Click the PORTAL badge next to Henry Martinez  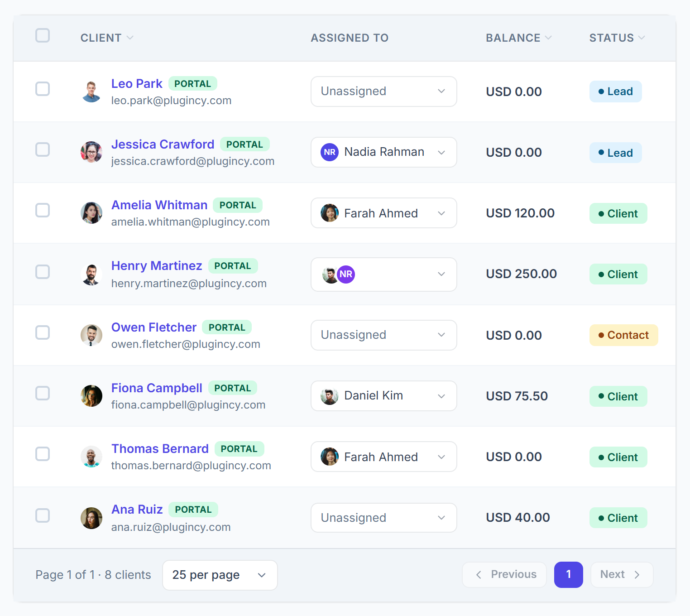click(x=233, y=266)
